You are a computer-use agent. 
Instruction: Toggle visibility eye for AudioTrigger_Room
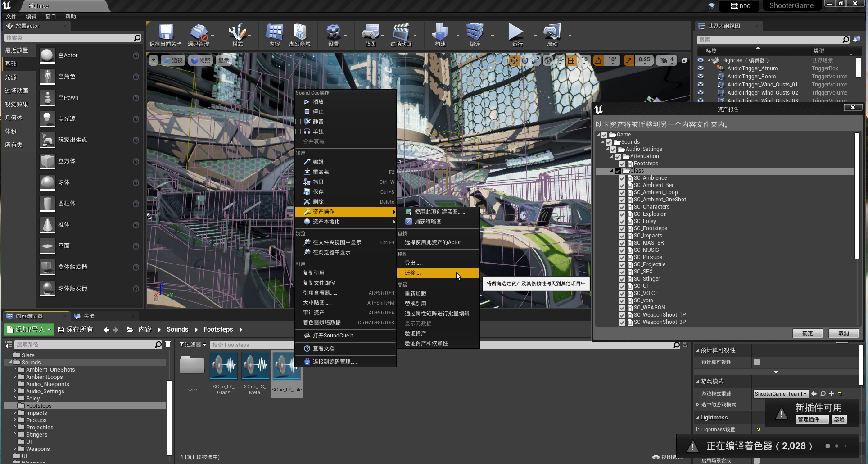click(x=701, y=77)
